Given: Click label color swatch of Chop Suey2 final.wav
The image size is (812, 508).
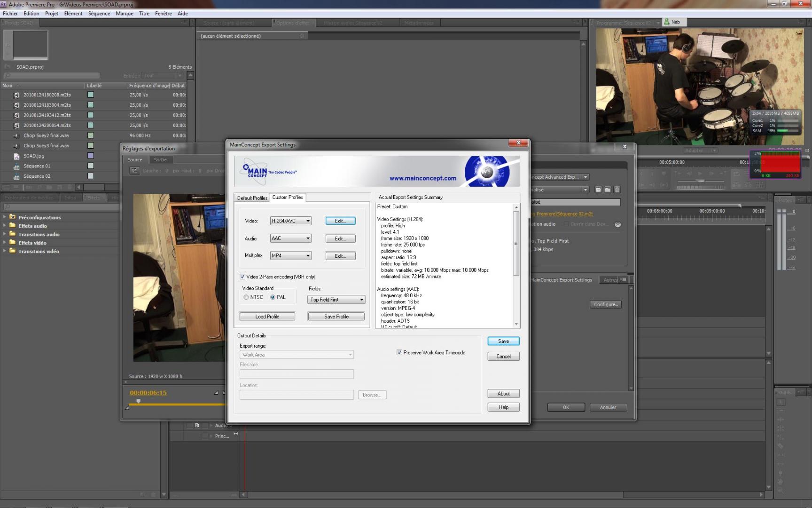Looking at the screenshot, I should 91,135.
